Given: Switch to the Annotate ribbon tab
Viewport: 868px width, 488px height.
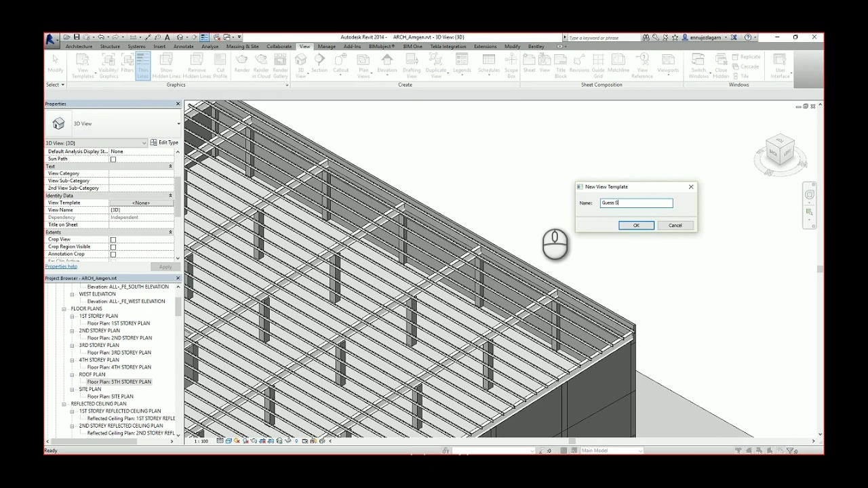Looking at the screenshot, I should click(x=183, y=47).
